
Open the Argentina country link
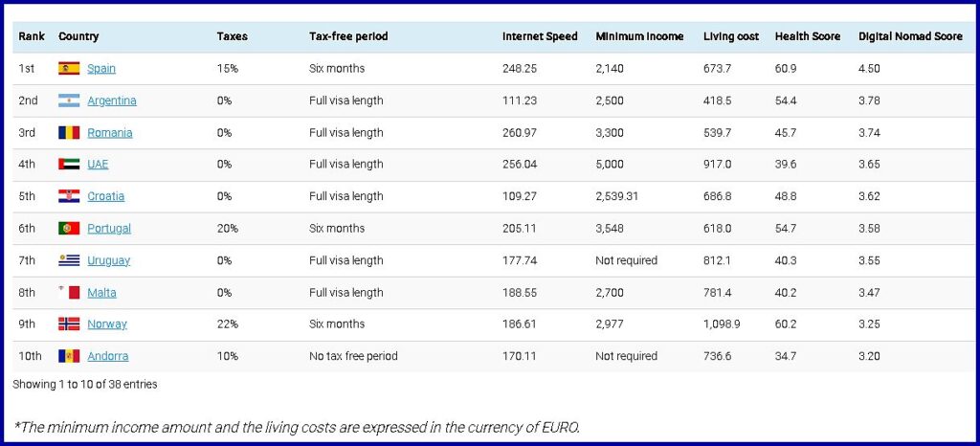[112, 100]
